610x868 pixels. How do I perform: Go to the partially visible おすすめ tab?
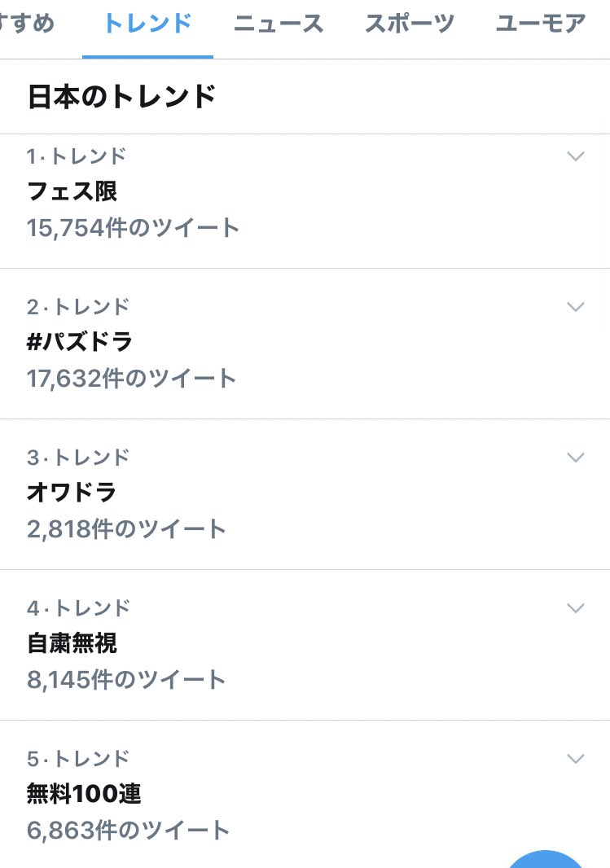(x=27, y=24)
